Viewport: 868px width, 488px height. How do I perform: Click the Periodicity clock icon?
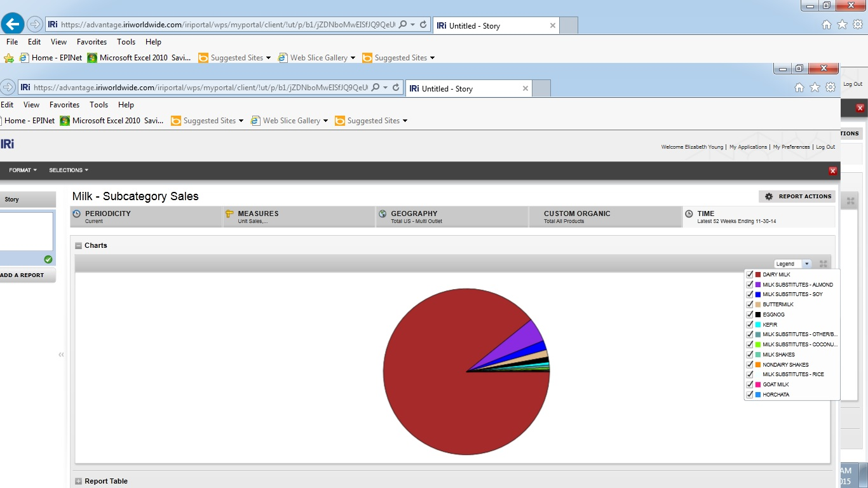click(x=77, y=214)
